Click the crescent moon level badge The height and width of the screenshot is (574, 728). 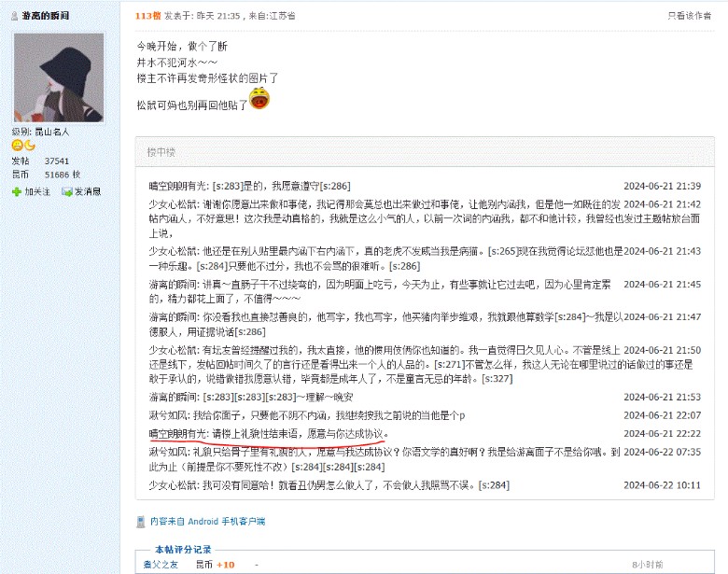click(x=30, y=146)
